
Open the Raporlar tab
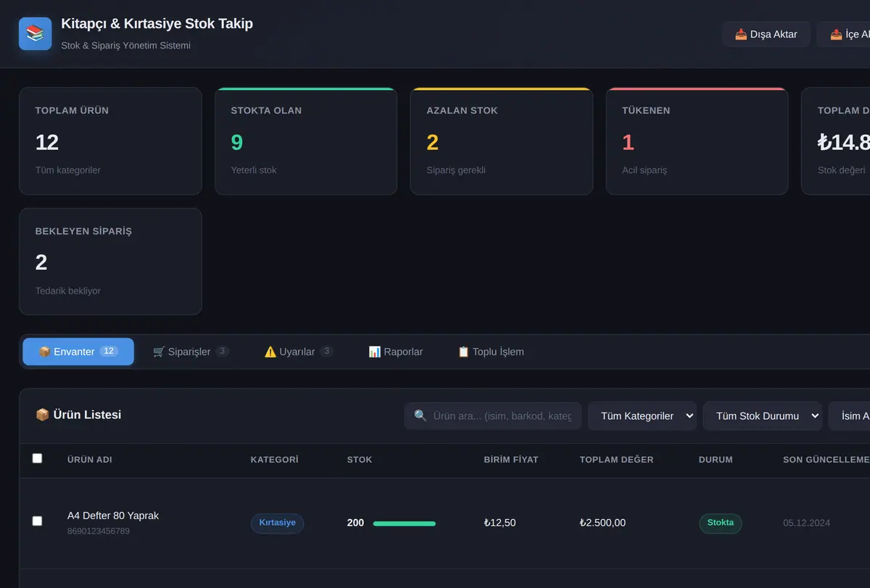[396, 352]
